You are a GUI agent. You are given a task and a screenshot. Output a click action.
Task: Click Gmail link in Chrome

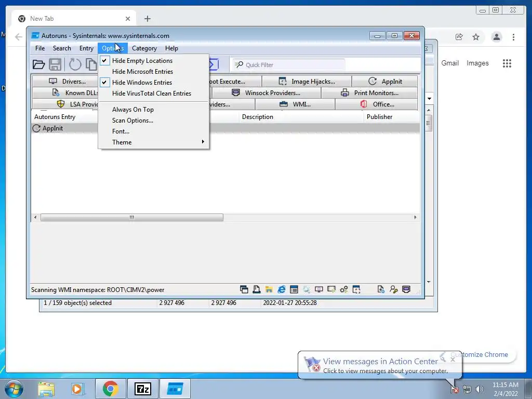click(x=450, y=63)
